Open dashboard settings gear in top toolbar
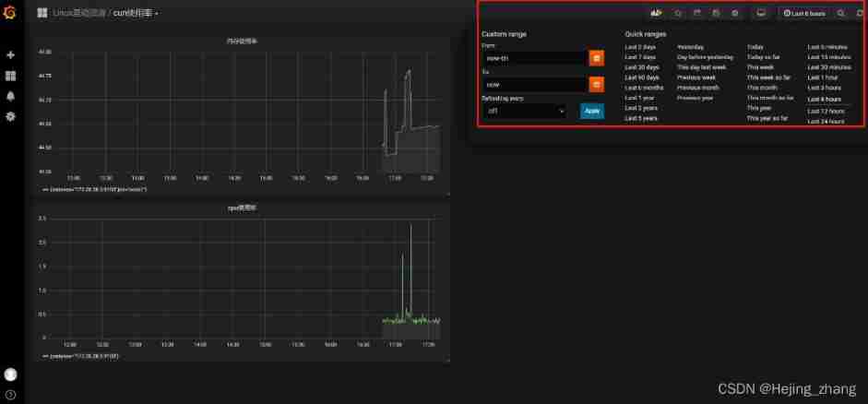 coord(734,13)
